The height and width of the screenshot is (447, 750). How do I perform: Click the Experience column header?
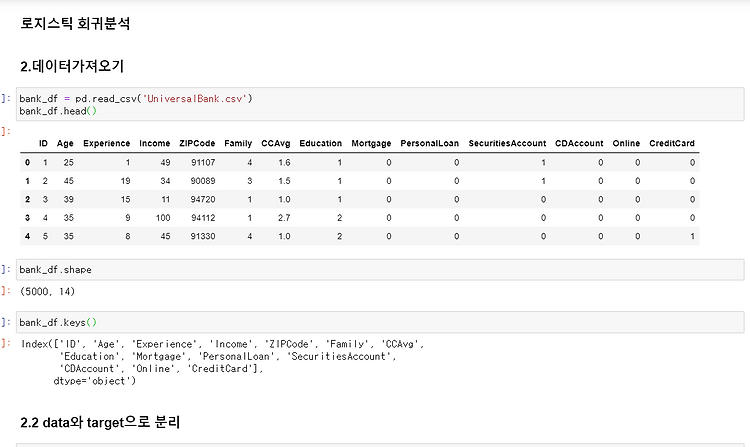pyautogui.click(x=107, y=143)
